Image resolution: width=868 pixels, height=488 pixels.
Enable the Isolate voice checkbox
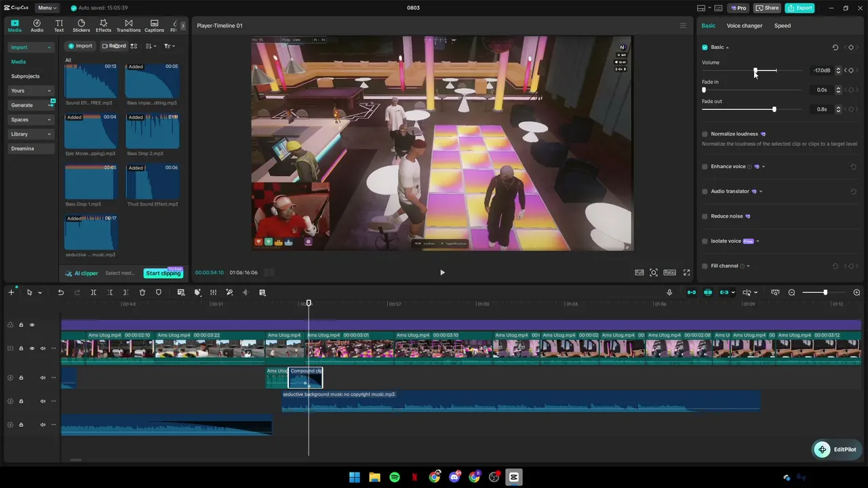click(705, 241)
